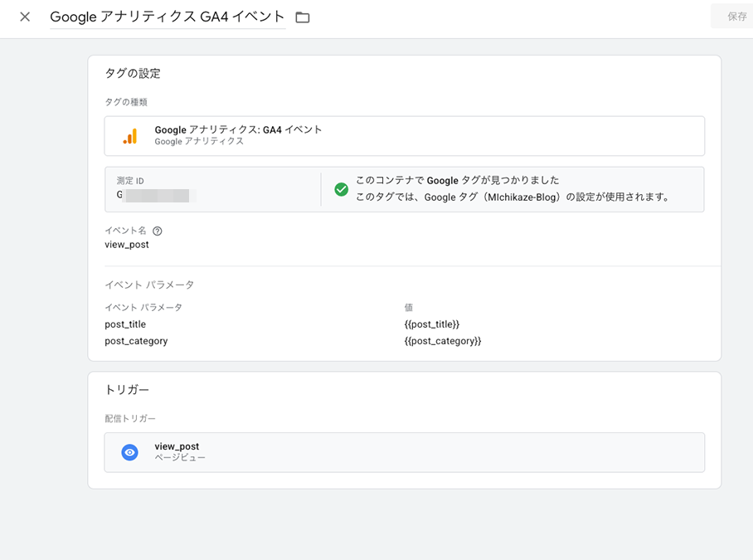This screenshot has width=753, height=560.
Task: Click the Google Analytics bar chart icon
Action: 130,136
